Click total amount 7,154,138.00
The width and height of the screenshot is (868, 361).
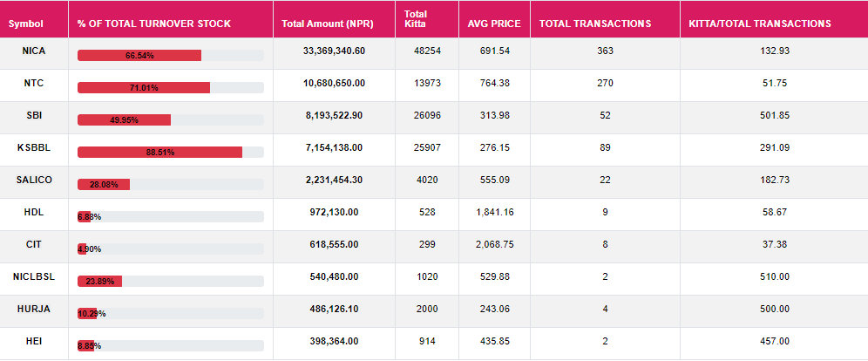pyautogui.click(x=334, y=148)
